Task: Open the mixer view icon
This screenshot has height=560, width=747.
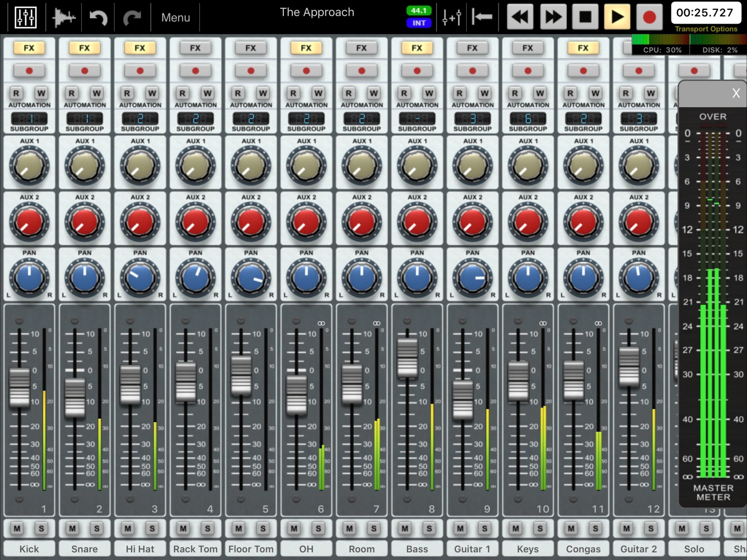Action: (x=26, y=17)
